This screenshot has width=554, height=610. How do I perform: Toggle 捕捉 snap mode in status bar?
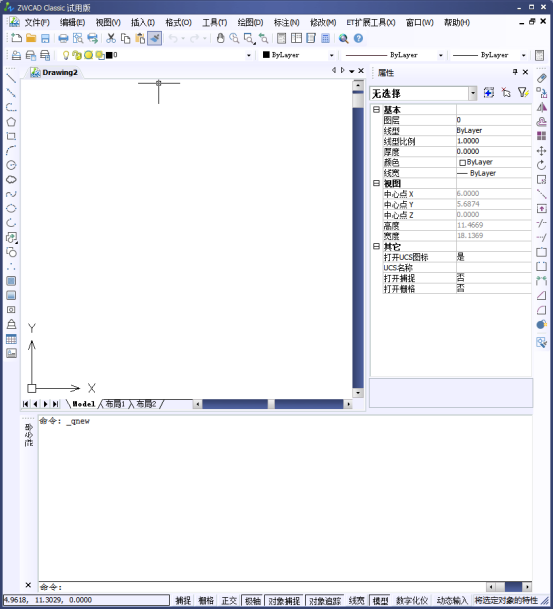pyautogui.click(x=183, y=600)
